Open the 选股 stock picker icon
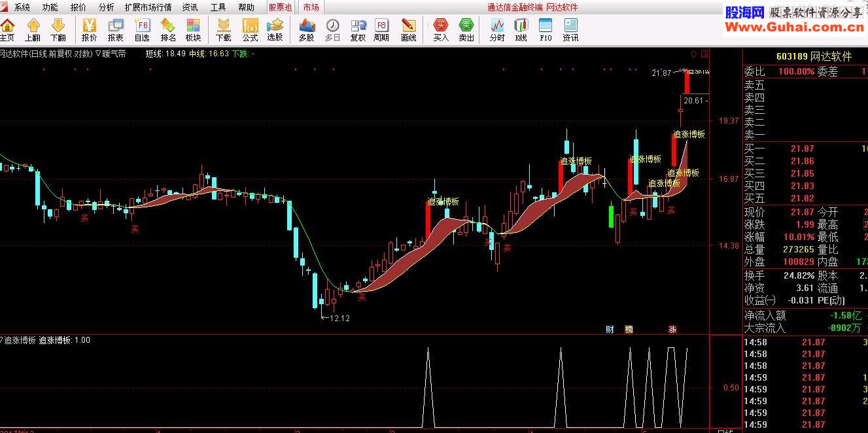The height and width of the screenshot is (433, 868). [x=275, y=30]
